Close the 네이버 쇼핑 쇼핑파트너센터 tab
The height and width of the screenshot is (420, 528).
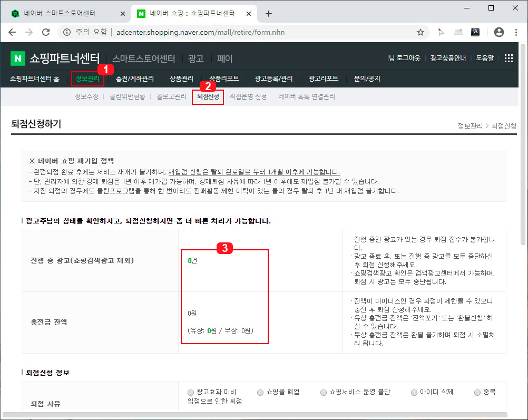(249, 14)
